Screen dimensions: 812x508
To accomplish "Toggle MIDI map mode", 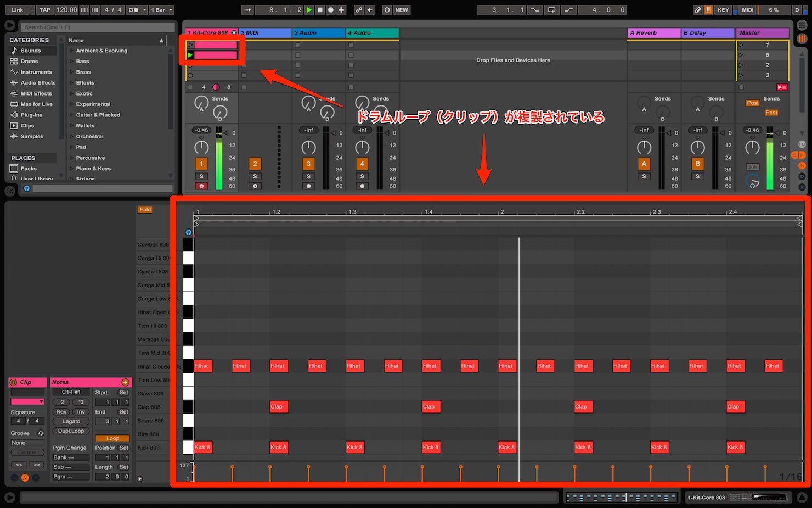I will (748, 10).
